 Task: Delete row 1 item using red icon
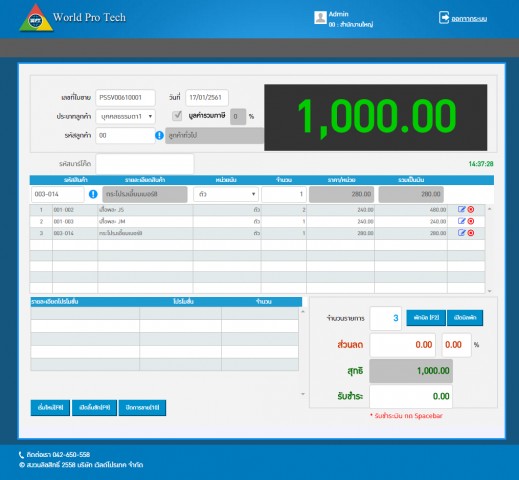point(471,209)
